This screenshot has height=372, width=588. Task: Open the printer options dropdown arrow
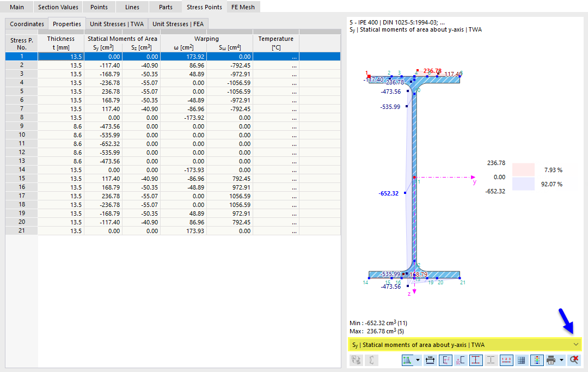click(x=561, y=360)
